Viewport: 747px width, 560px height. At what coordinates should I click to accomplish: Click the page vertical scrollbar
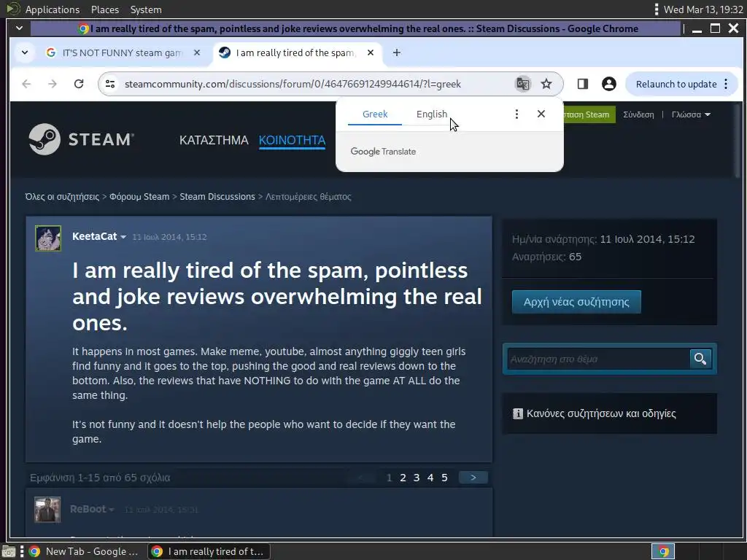tap(738, 143)
